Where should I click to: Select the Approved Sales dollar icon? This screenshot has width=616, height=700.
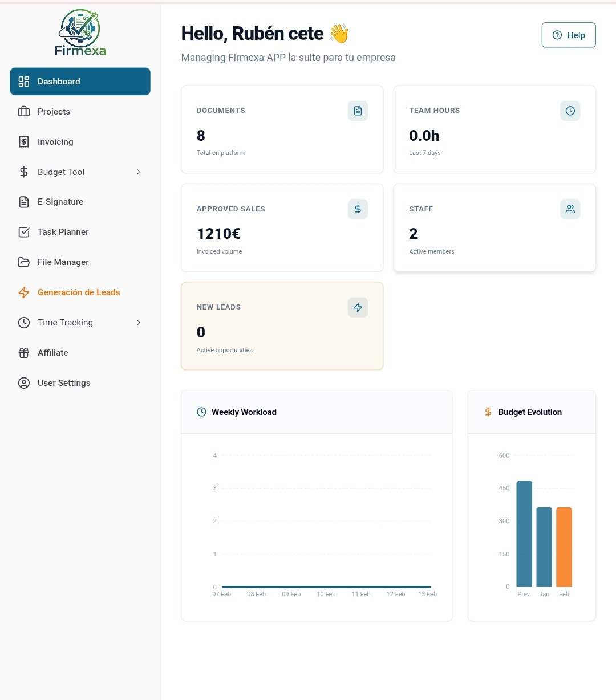pyautogui.click(x=358, y=209)
